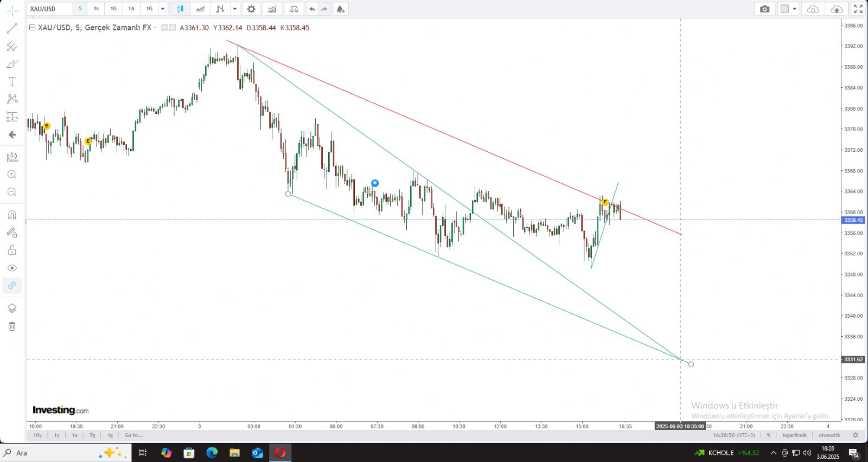Expand the time interval dropdown arrow
This screenshot has height=462, width=868.
coord(163,9)
